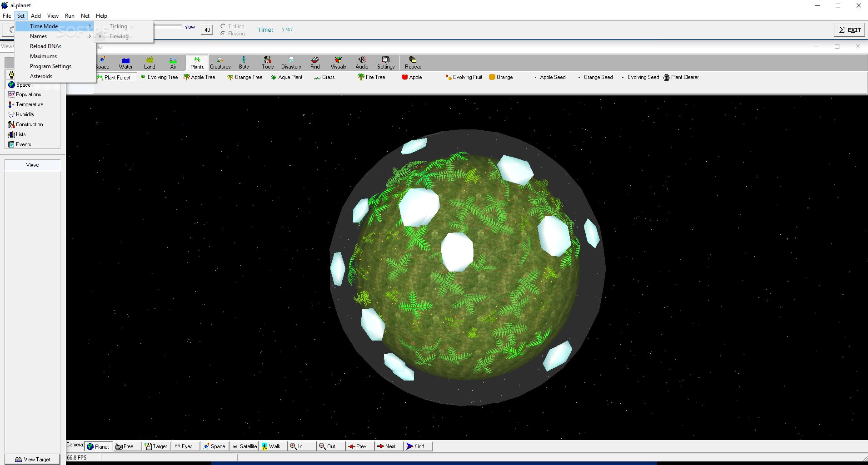This screenshot has width=868, height=465.
Task: Zoom camera In
Action: 302,446
